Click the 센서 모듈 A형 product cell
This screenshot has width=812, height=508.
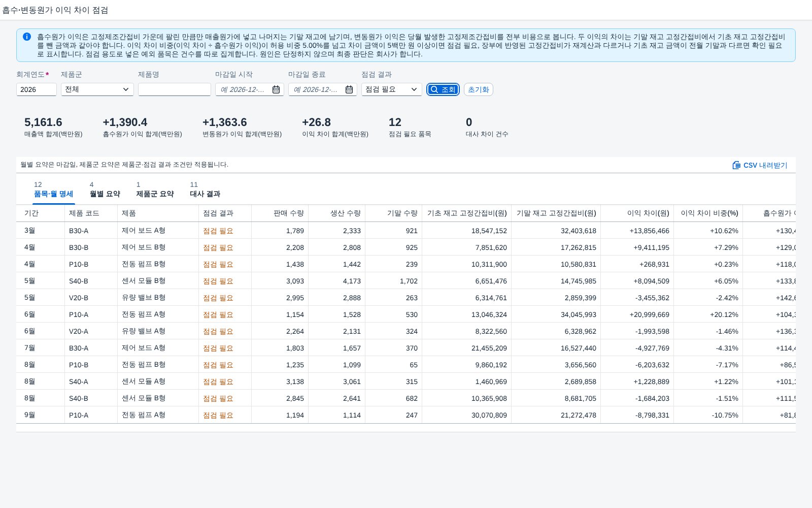coord(158,382)
